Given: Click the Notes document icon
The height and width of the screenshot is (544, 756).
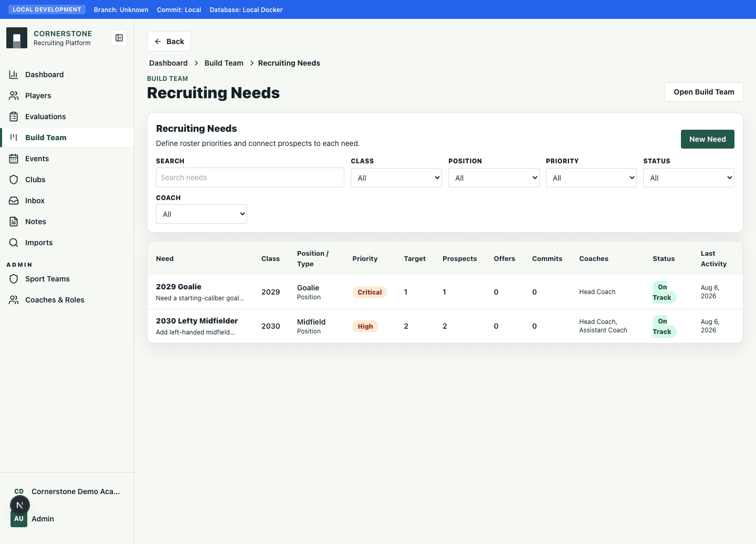Looking at the screenshot, I should (x=14, y=222).
